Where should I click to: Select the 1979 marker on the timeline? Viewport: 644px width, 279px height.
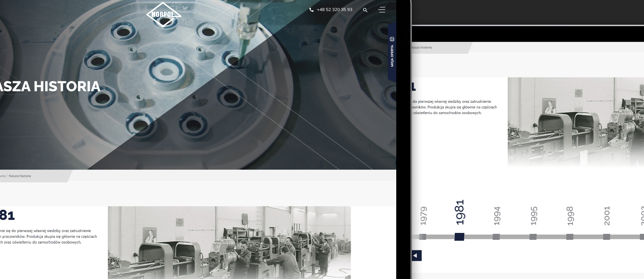click(x=423, y=237)
